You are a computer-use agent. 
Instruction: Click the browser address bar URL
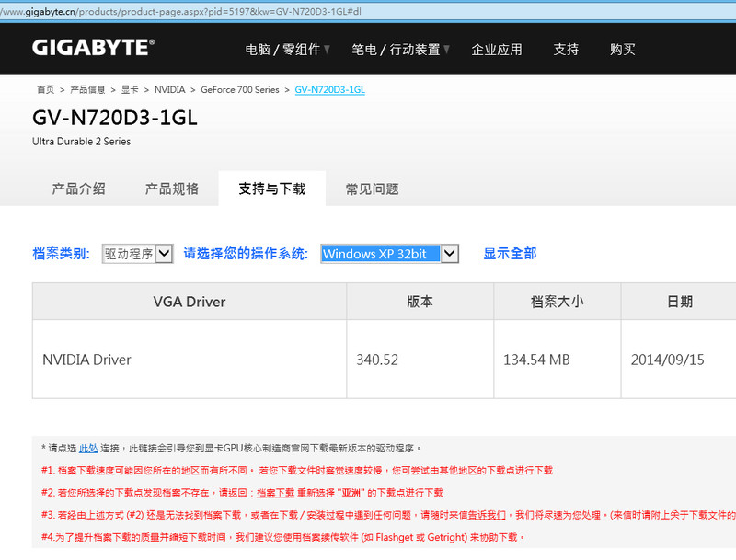[x=180, y=12]
